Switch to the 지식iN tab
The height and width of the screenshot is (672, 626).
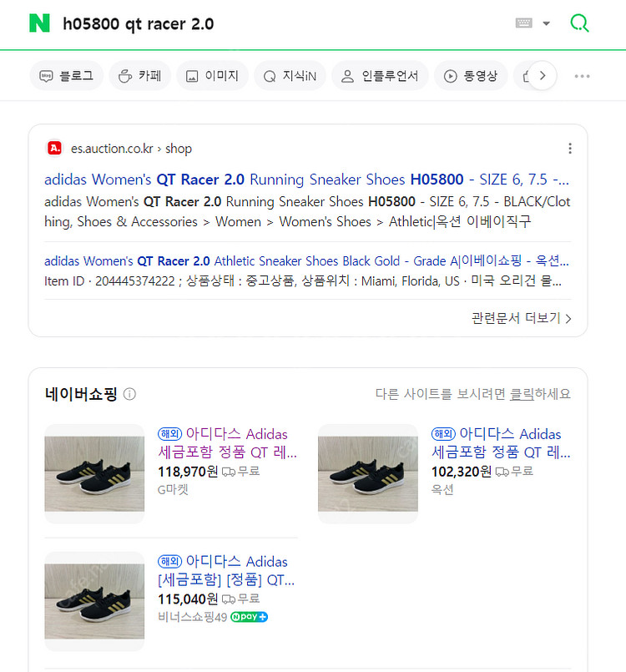[290, 76]
